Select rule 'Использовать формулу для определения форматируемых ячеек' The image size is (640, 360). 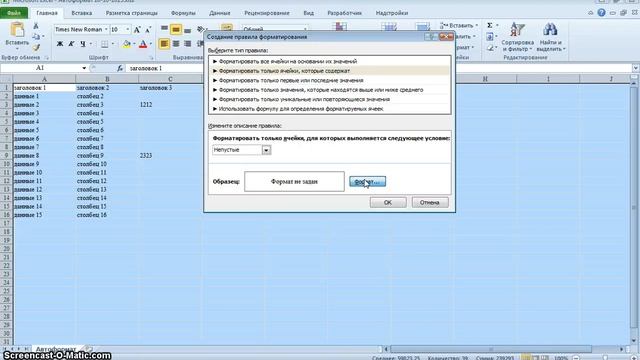tap(330, 109)
